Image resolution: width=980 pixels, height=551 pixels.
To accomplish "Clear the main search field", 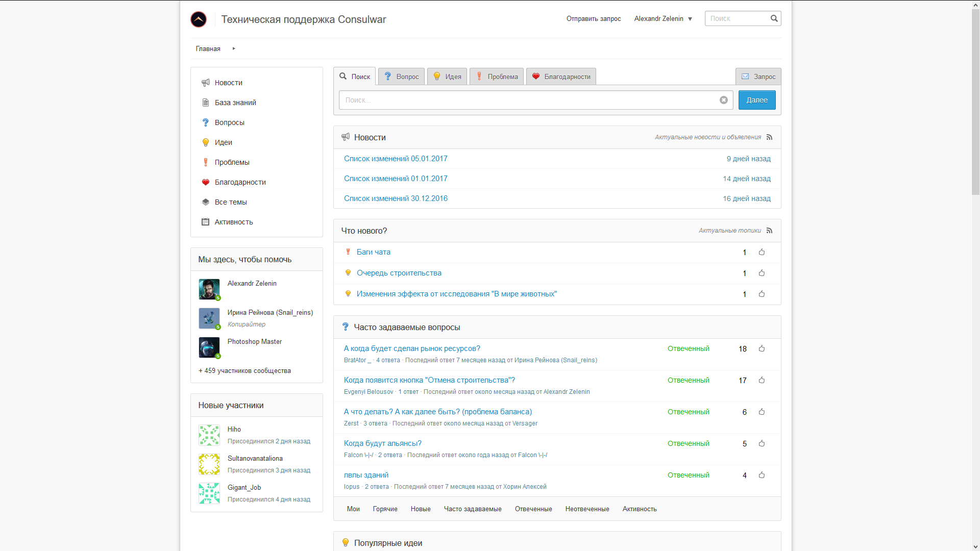I will pyautogui.click(x=723, y=100).
